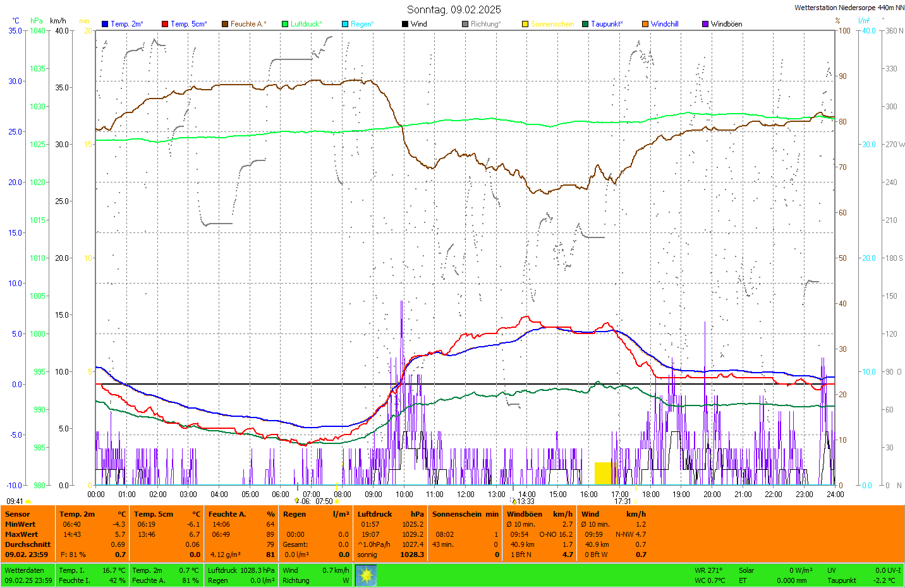Click the 12:00 time axis label
Image resolution: width=905 pixels, height=588 pixels.
[x=466, y=495]
